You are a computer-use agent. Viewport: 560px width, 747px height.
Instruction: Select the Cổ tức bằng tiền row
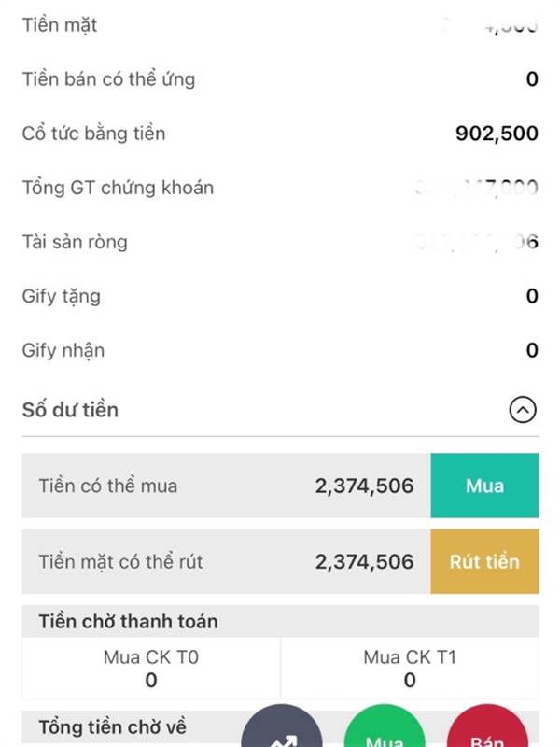pyautogui.click(x=281, y=134)
